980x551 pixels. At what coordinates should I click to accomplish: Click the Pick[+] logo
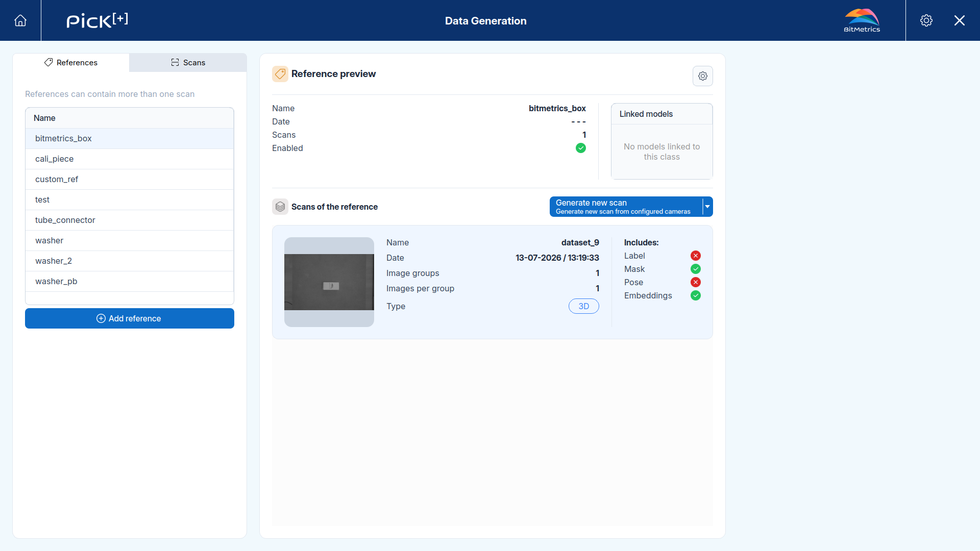pos(97,20)
